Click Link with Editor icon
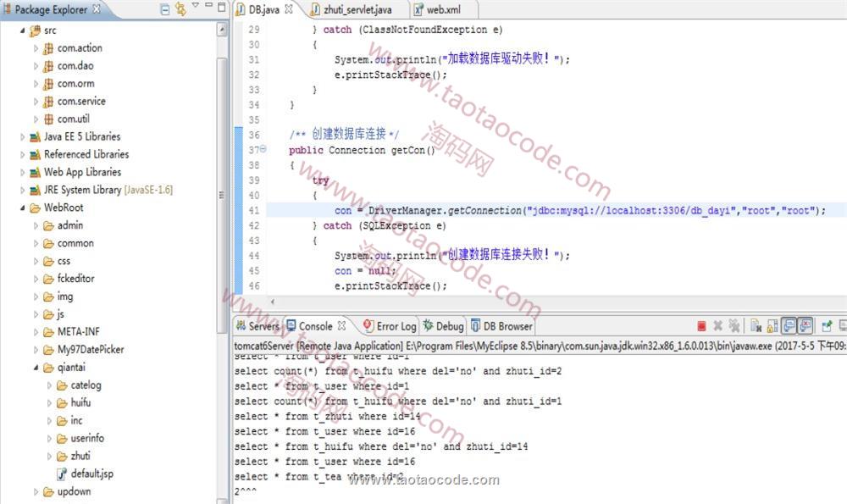 180,10
